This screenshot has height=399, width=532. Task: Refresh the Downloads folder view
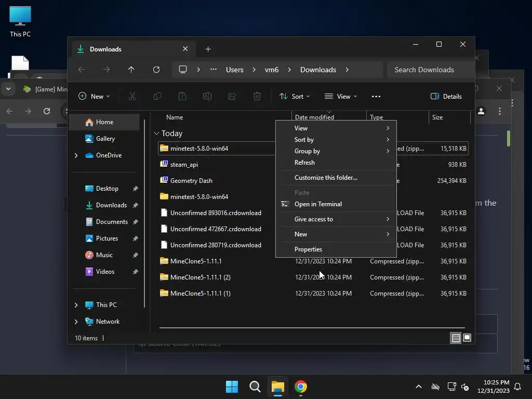click(x=156, y=70)
